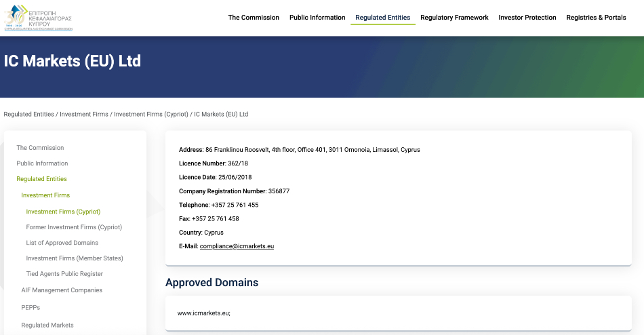Click the company registration number 356877

pyautogui.click(x=279, y=191)
